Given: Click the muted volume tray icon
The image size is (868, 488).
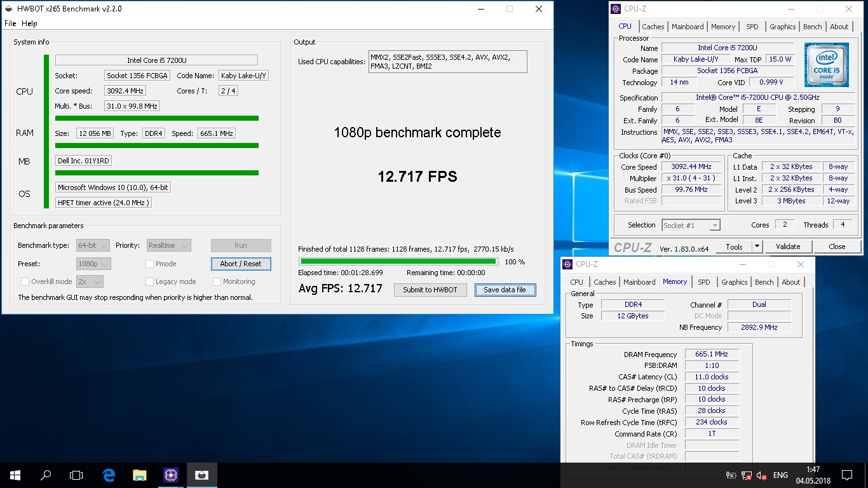Looking at the screenshot, I should (x=761, y=475).
